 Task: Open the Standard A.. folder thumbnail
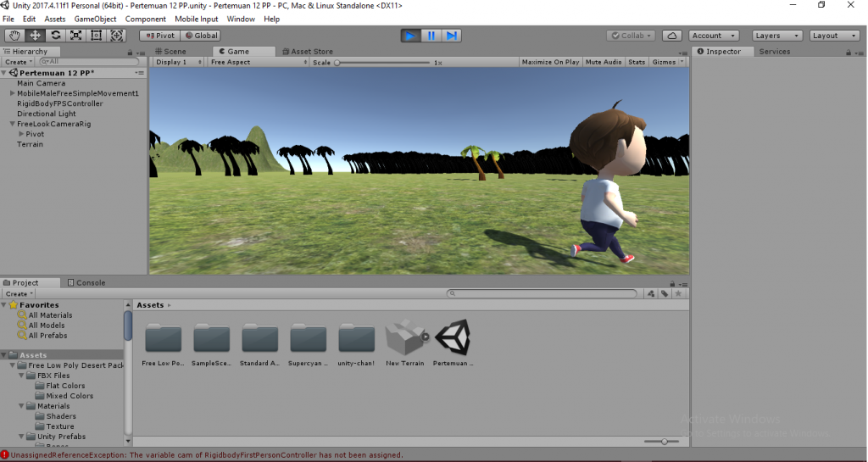(x=259, y=338)
